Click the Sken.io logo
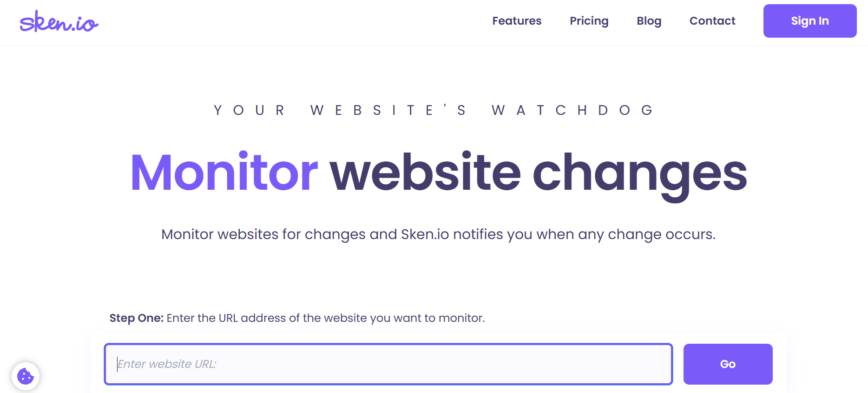 tap(59, 22)
